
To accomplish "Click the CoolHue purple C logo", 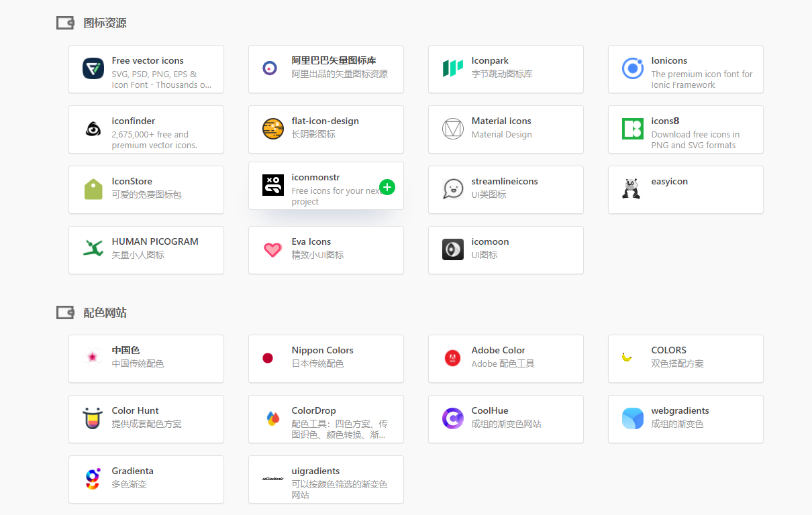I will tap(453, 418).
